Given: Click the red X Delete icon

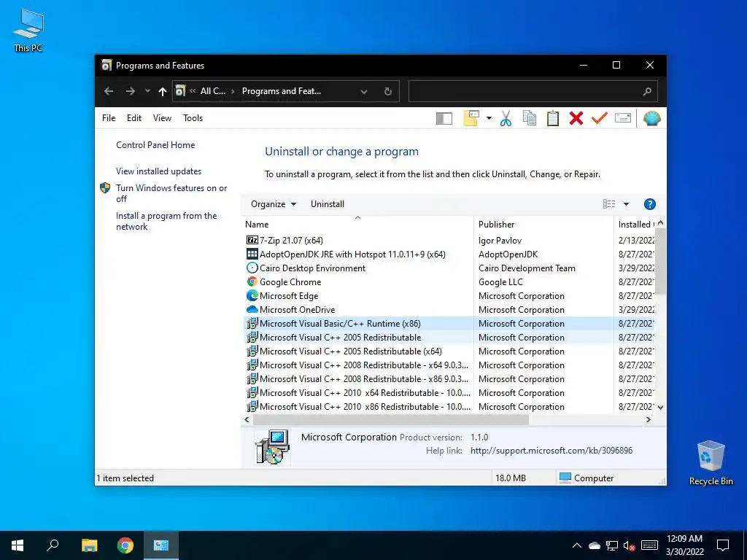Looking at the screenshot, I should click(x=576, y=118).
